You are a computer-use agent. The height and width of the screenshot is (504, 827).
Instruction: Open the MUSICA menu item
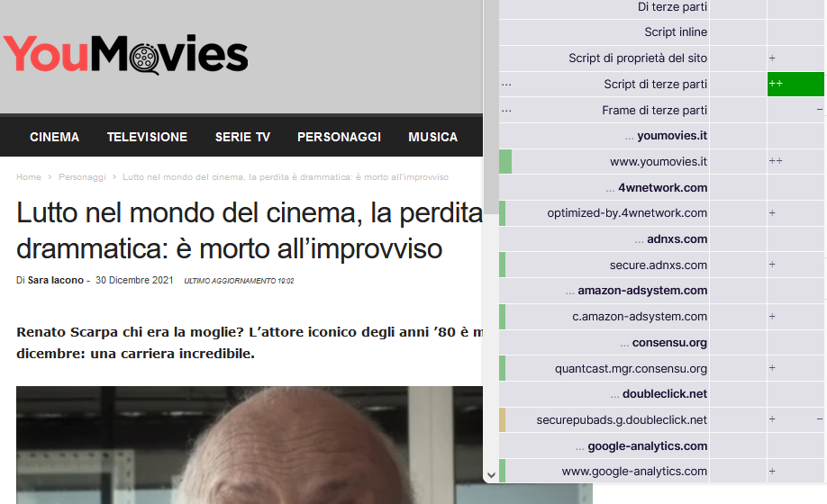433,137
